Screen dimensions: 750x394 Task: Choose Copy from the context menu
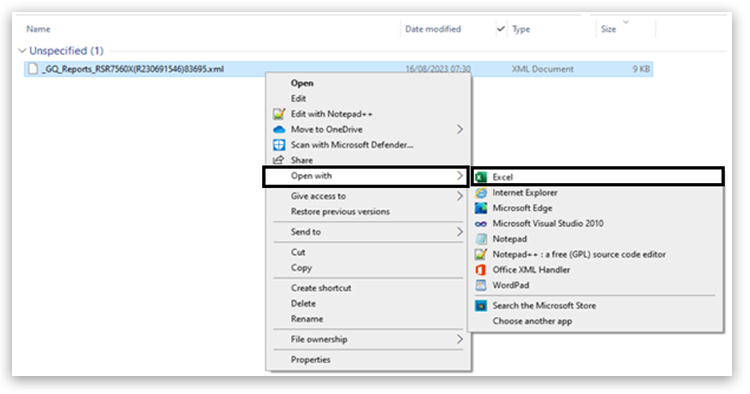[x=301, y=268]
